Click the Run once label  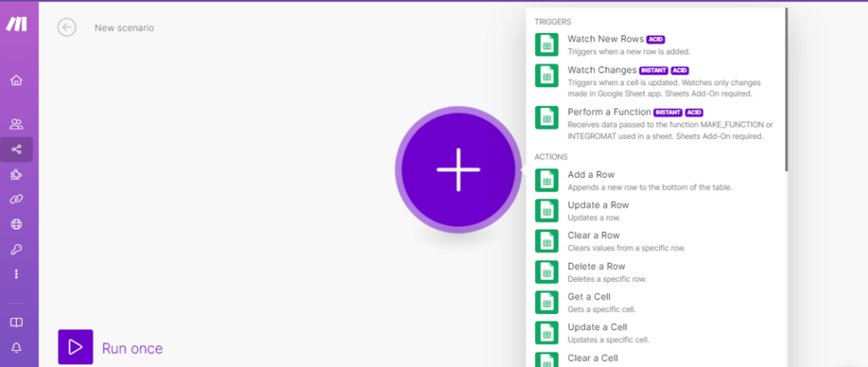[132, 348]
